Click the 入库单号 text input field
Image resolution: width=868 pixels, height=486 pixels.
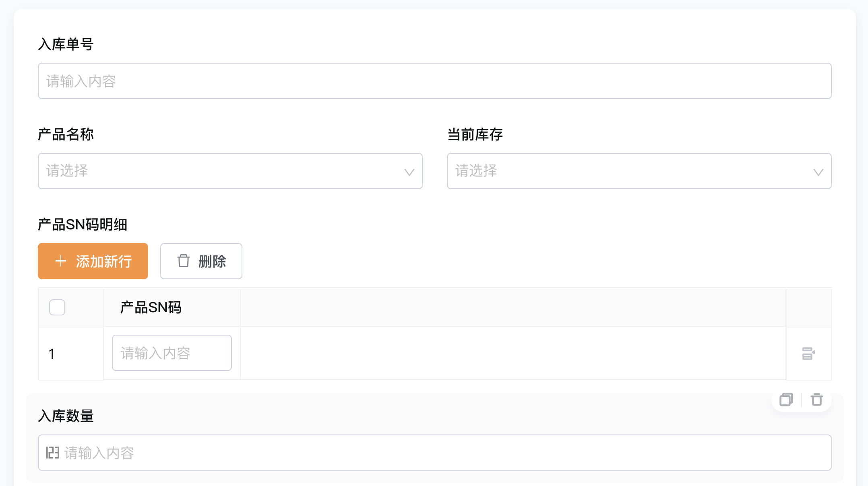pyautogui.click(x=434, y=81)
